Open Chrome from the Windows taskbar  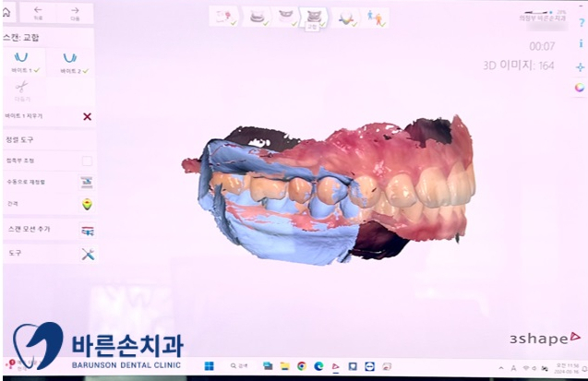(x=302, y=366)
